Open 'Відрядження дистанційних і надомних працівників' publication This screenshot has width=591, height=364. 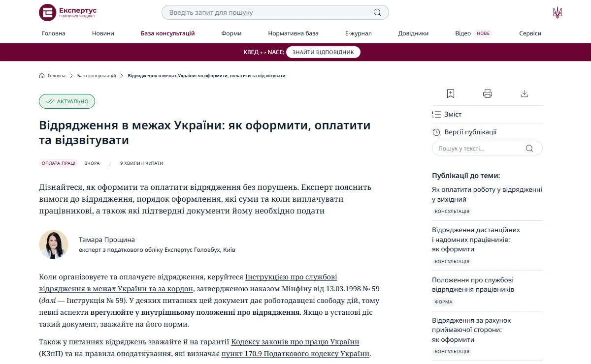point(476,240)
